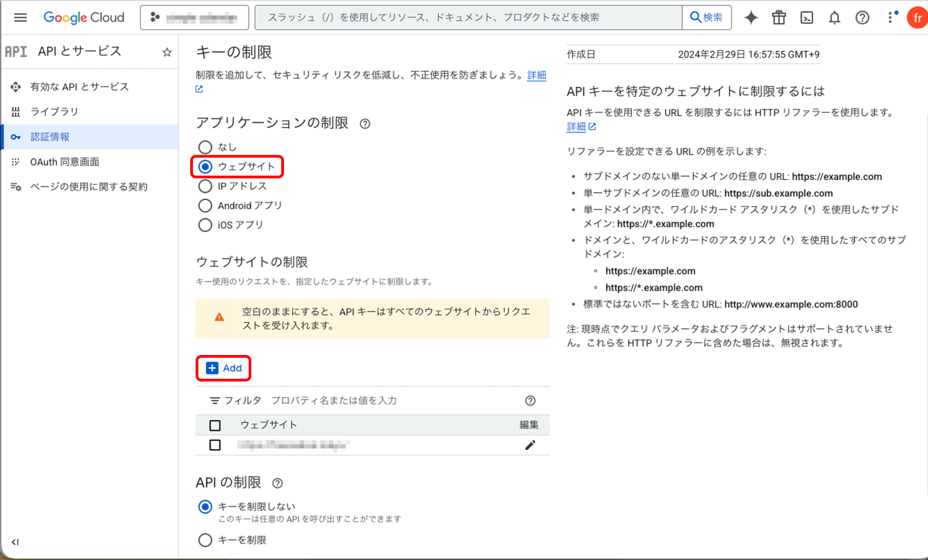This screenshot has width=928, height=560.
Task: Select the IP アドレス radio option
Action: click(x=205, y=186)
